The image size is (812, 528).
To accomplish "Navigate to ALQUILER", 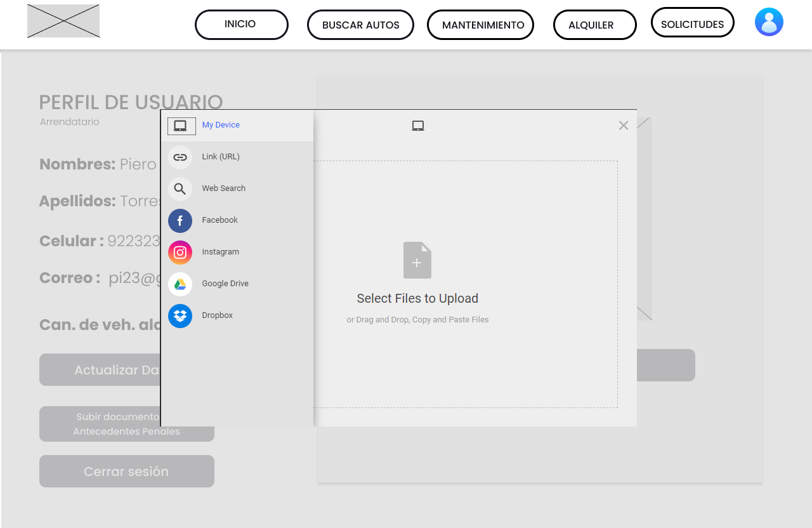I will point(595,25).
